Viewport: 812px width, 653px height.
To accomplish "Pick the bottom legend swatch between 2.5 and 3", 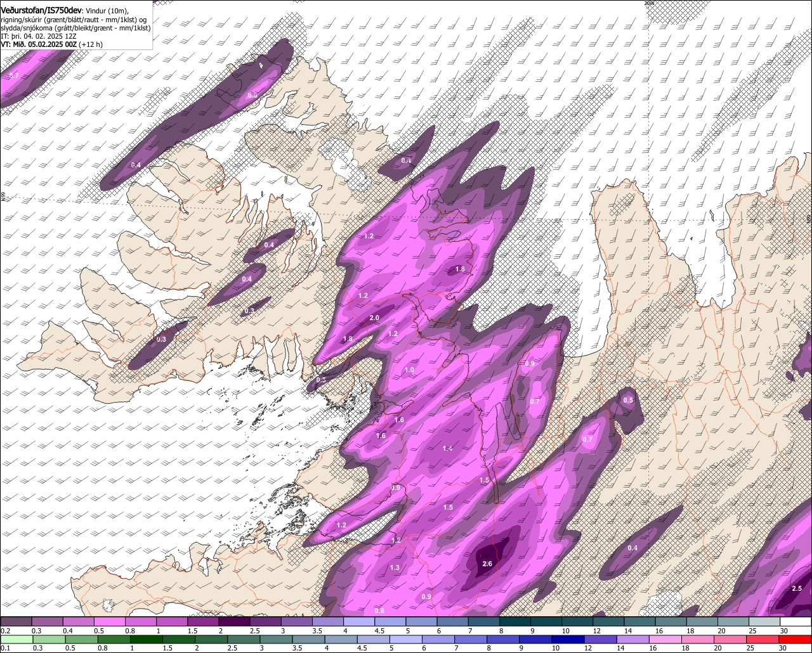I will [x=244, y=639].
